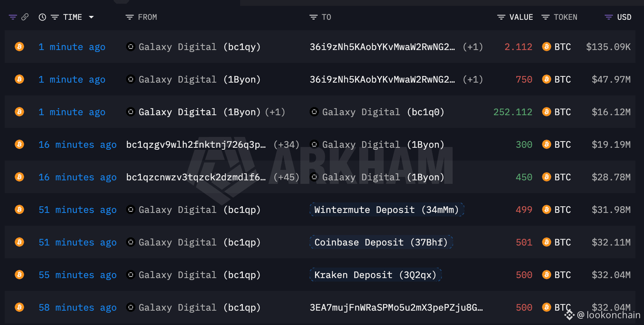Screen dimensions: 644x325
Task: Click the Bitcoin chain icon in the 450 BTC row
Action: [19, 177]
